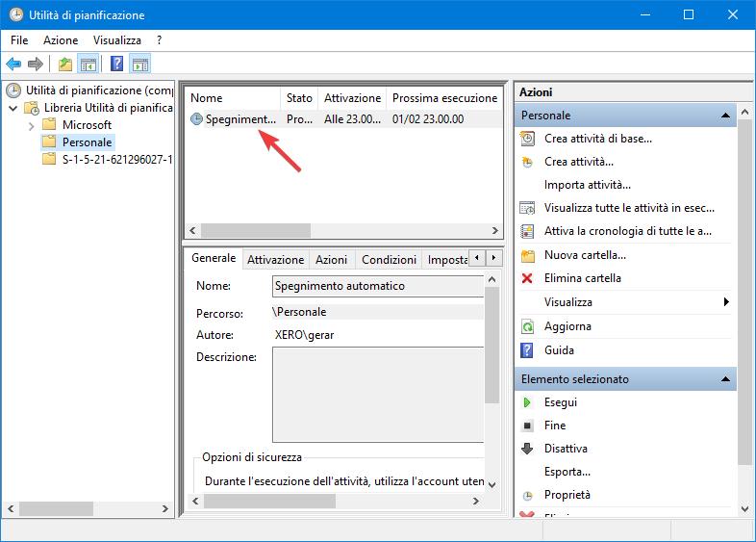Click the Nome field Spegnimento automatico
Screen dimensions: 756x542
point(378,286)
